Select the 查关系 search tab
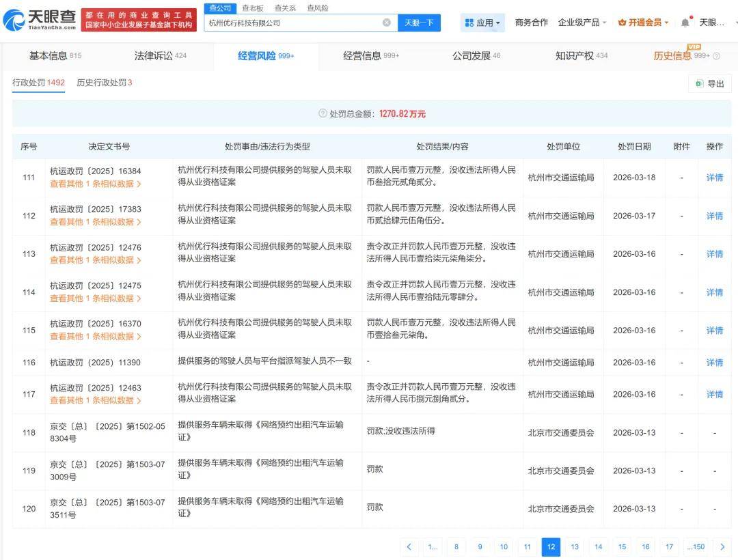This screenshot has height=560, width=738. [x=285, y=8]
